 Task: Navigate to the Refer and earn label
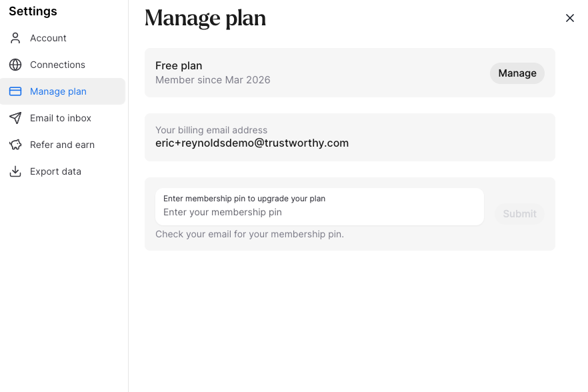[62, 145]
